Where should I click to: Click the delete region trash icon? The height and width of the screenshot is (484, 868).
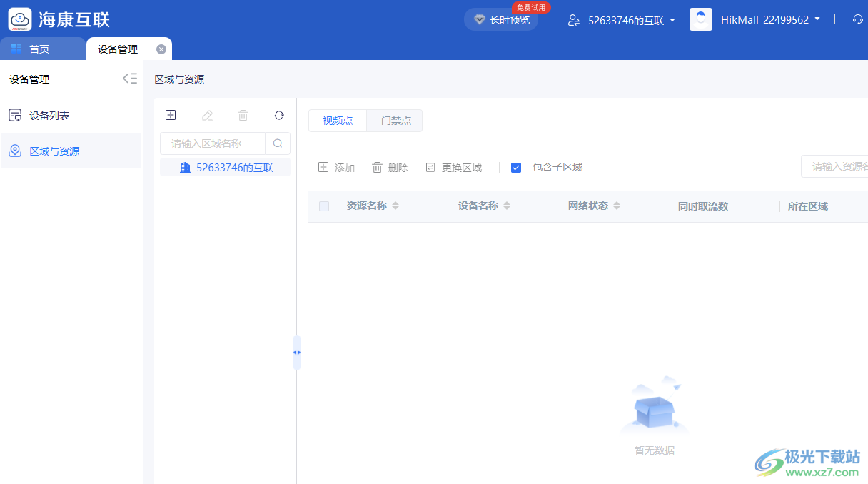(x=243, y=115)
